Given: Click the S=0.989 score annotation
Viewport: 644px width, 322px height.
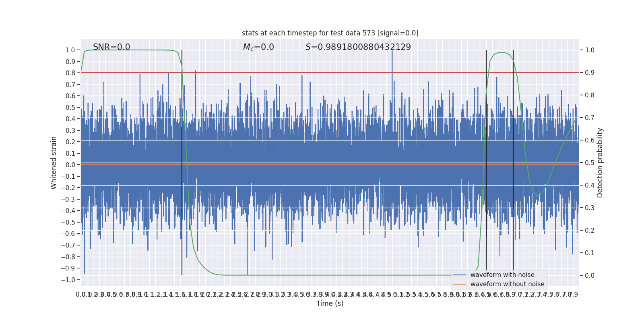Looking at the screenshot, I should [x=358, y=47].
